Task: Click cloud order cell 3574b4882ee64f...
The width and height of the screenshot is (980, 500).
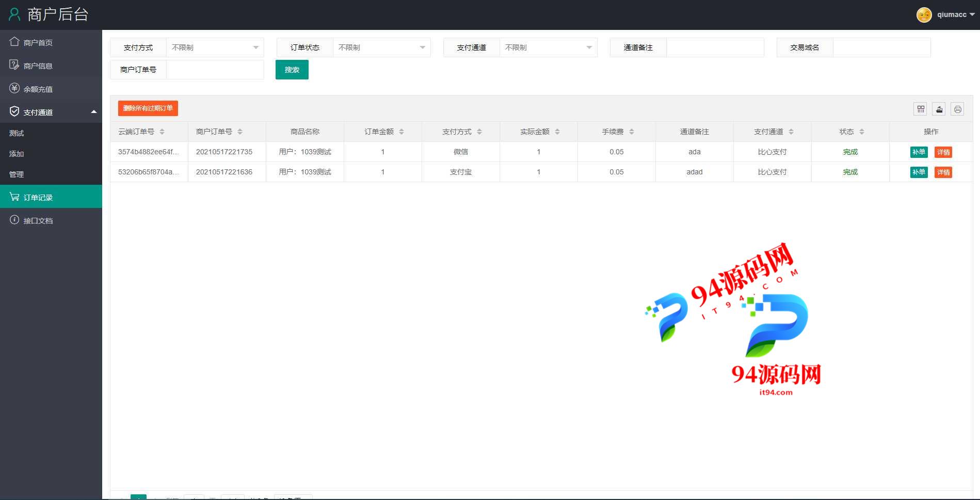Action: [149, 152]
